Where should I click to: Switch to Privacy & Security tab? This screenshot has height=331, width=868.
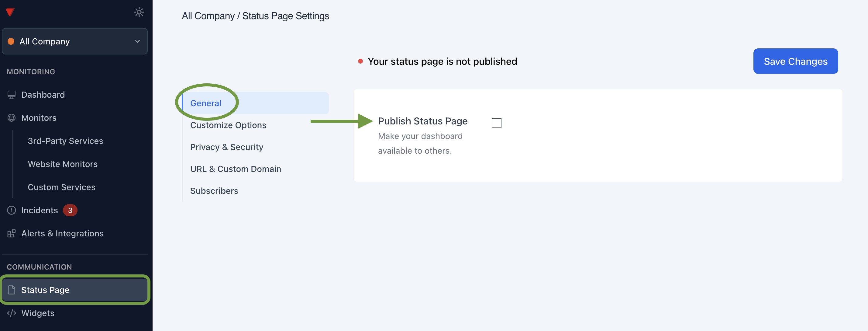point(226,147)
